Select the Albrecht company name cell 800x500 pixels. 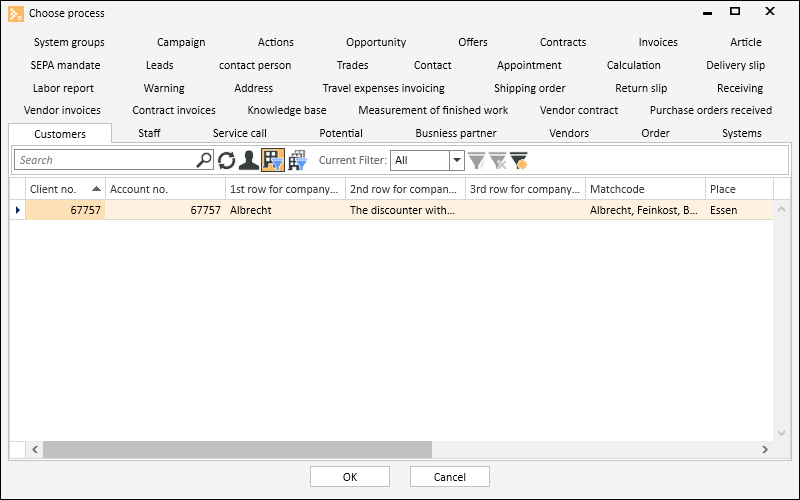point(285,210)
